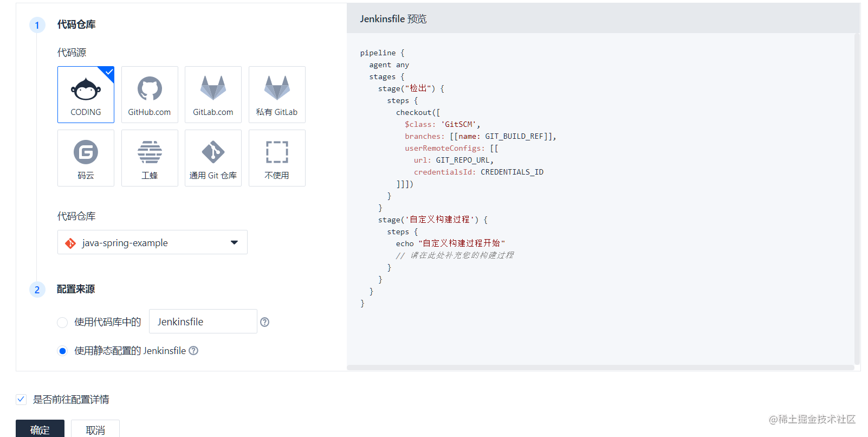This screenshot has height=437, width=868.
Task: Pick GitLab.com as code source
Action: pos(213,95)
